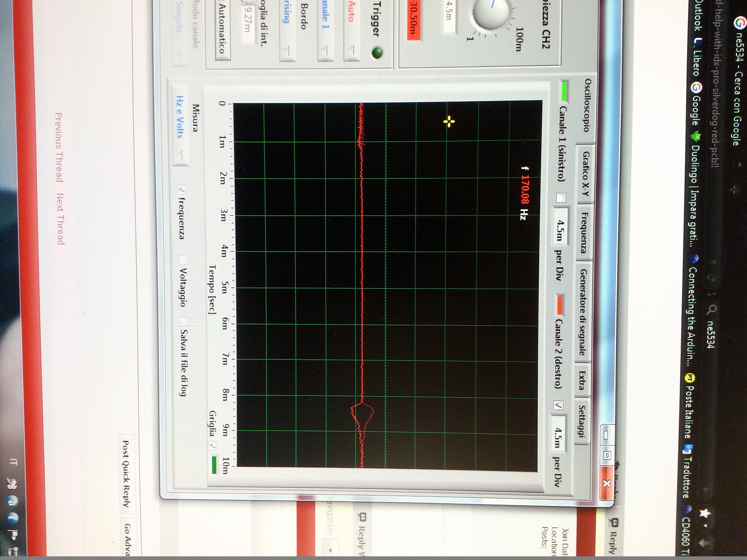Open the Connecting the Arduino bookmark
The height and width of the screenshot is (560, 747).
[693, 311]
